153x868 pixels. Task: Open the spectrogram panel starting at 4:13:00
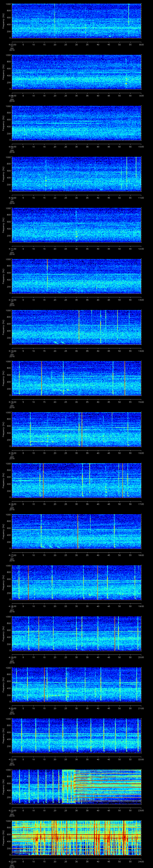click(77, 327)
